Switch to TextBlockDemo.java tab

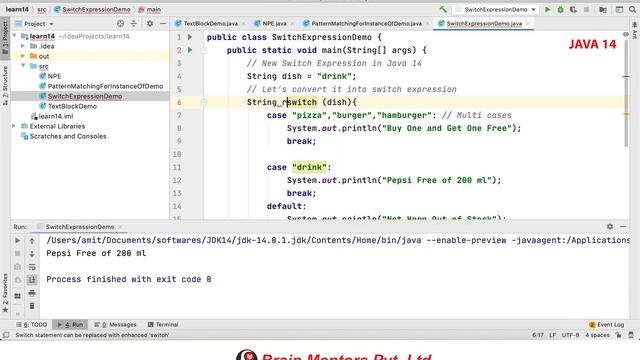tap(210, 24)
